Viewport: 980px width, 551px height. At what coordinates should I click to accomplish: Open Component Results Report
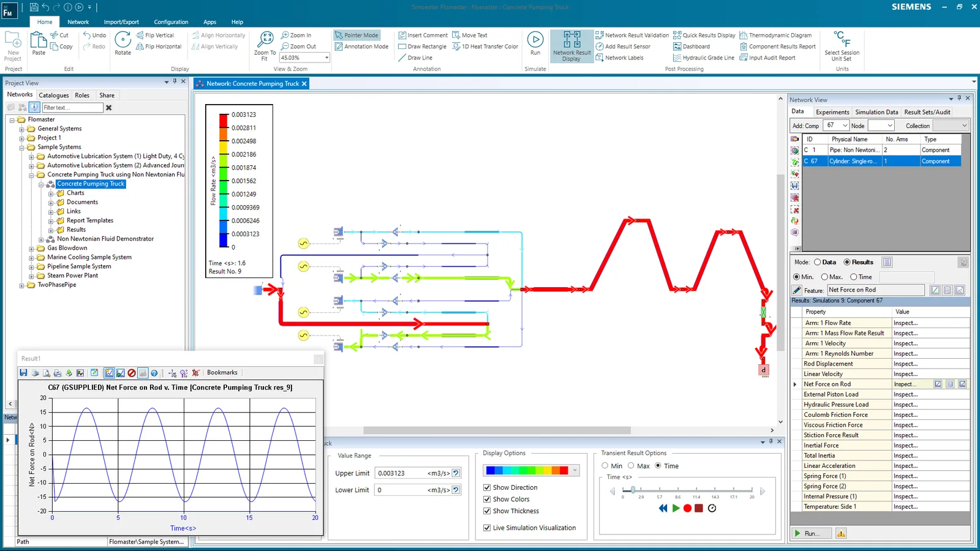click(x=778, y=47)
